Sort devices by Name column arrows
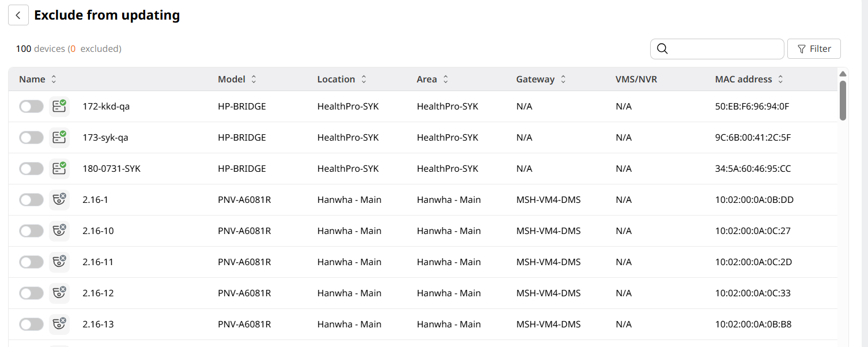Screen dimensions: 868x347 (x=54, y=80)
